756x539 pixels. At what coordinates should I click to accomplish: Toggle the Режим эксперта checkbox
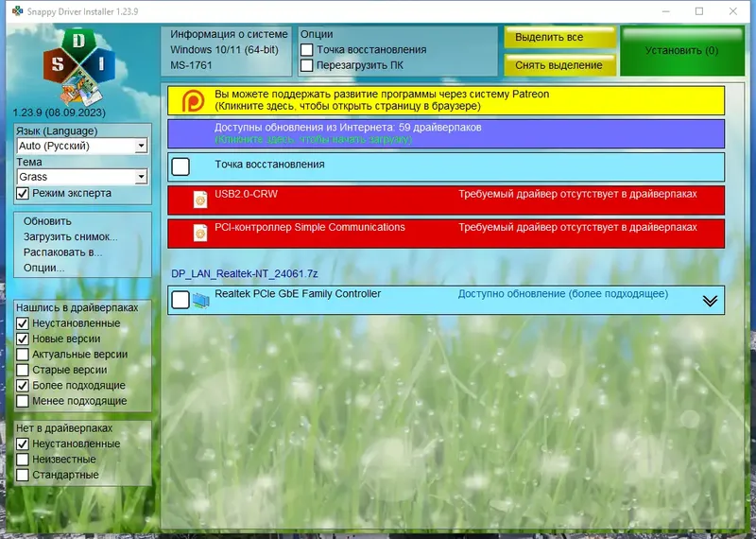[x=23, y=194]
